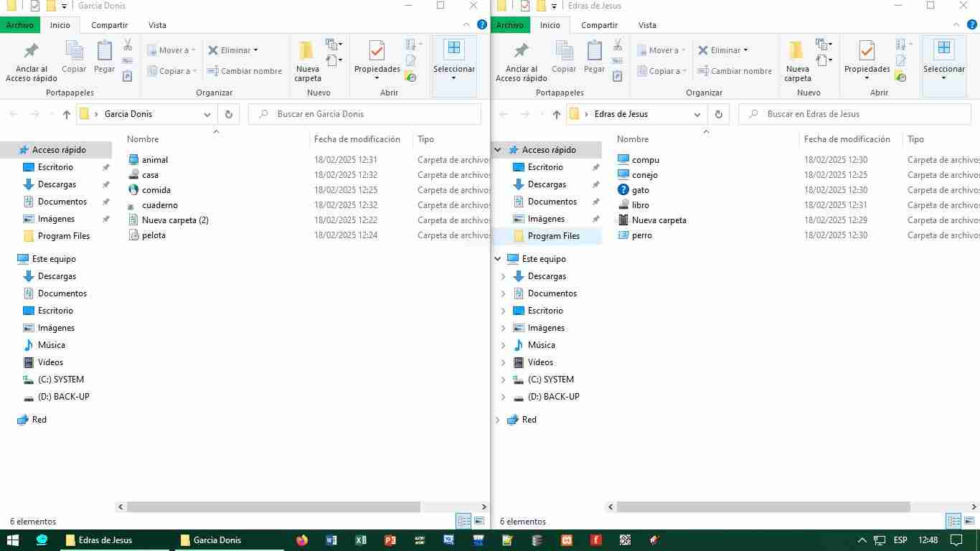This screenshot has height=551, width=980.
Task: Open Word from the taskbar
Action: [331, 540]
